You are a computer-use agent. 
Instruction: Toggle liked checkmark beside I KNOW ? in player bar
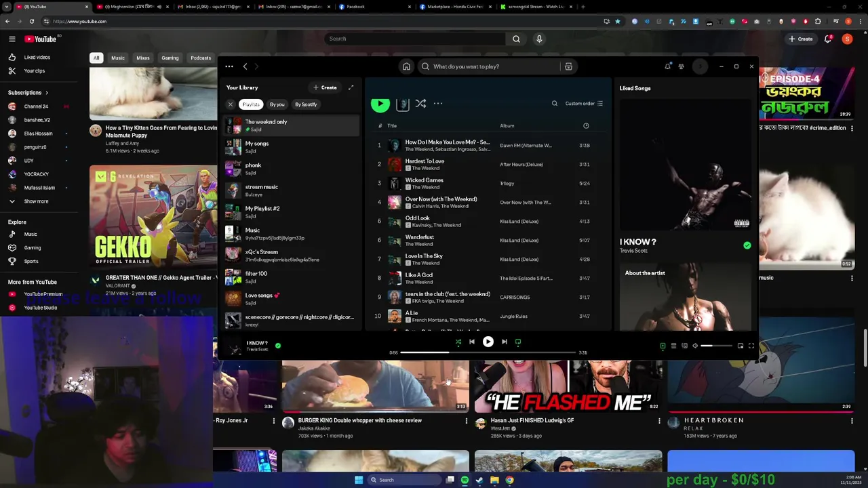click(278, 346)
